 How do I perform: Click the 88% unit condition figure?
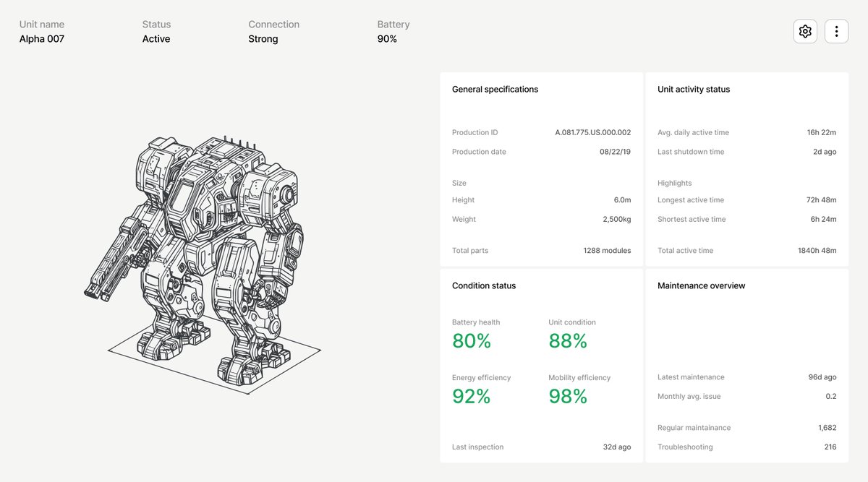[568, 341]
